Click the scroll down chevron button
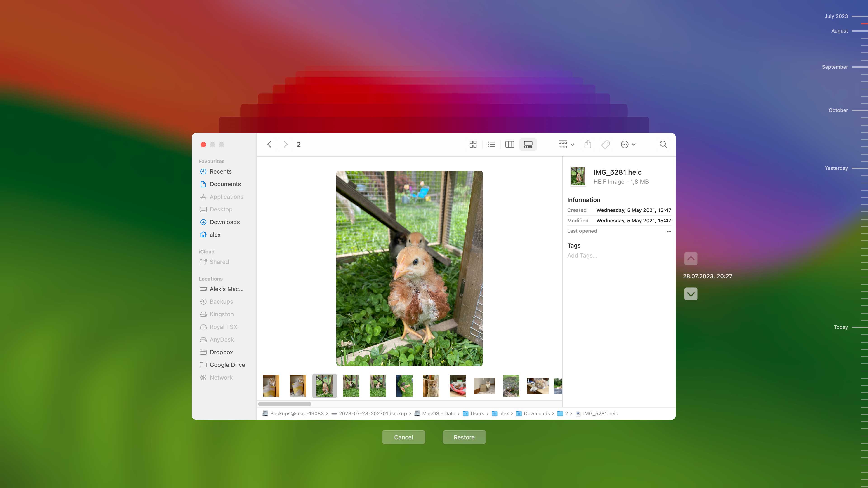 coord(691,294)
